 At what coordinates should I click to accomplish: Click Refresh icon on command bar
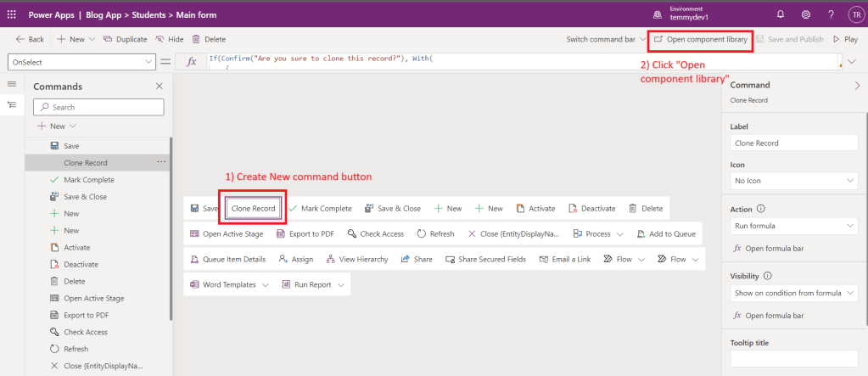(x=421, y=233)
